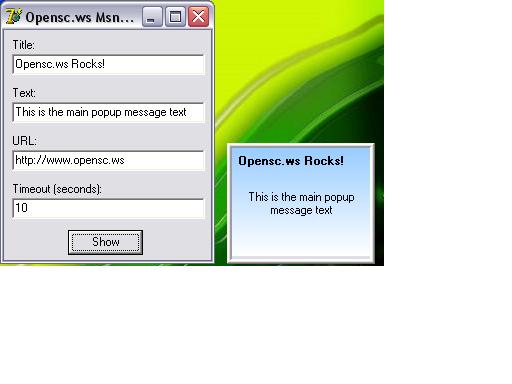Click the green desktop wallpaper above the popup

300,83
